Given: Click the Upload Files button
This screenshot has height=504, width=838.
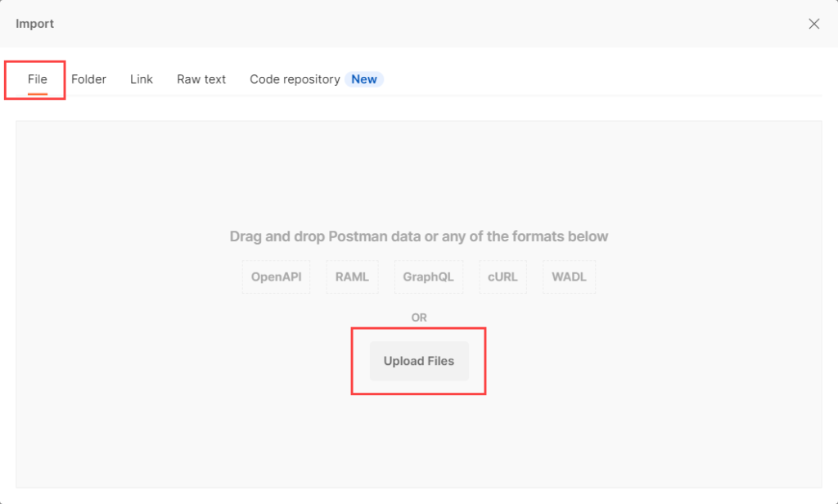Looking at the screenshot, I should 418,361.
